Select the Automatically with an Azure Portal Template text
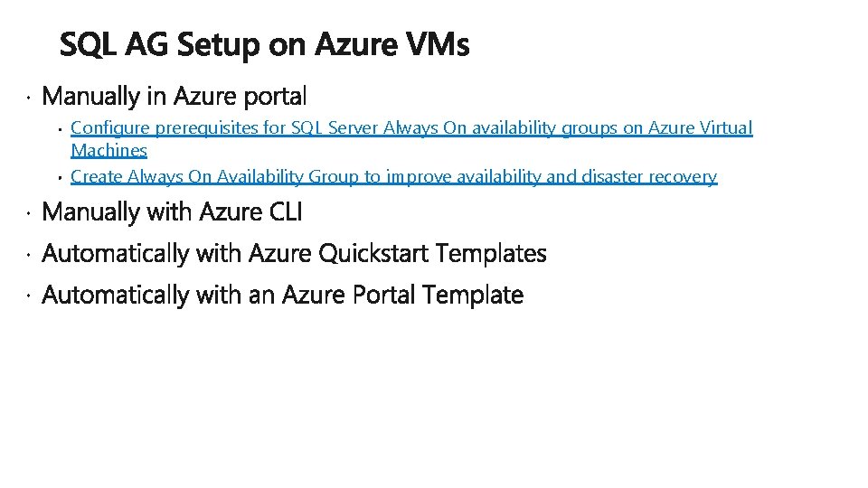Image resolution: width=868 pixels, height=488 pixels. pyautogui.click(x=282, y=295)
